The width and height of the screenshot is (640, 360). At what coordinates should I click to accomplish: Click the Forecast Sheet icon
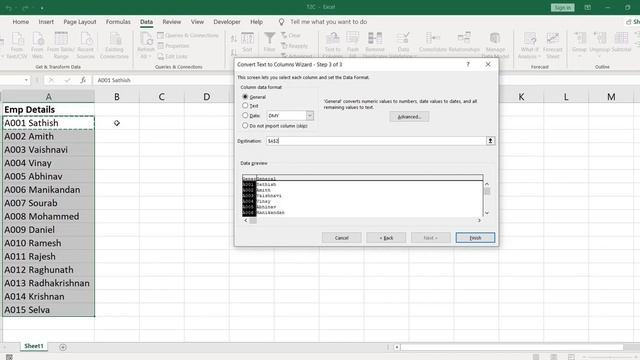click(553, 45)
